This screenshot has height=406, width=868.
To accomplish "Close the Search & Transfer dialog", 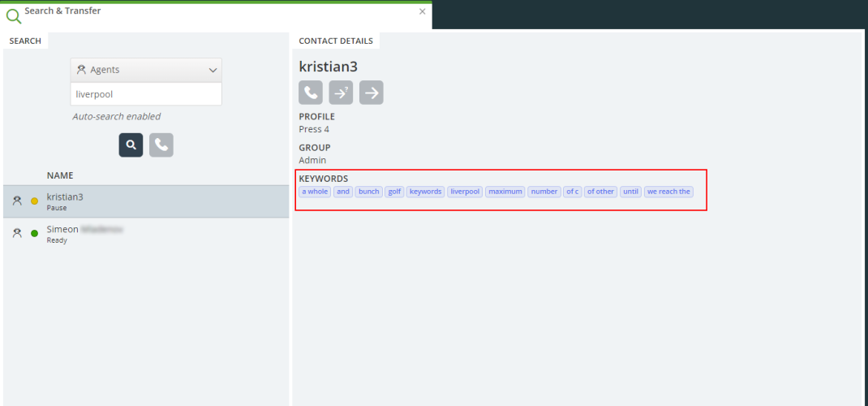I will pos(422,11).
